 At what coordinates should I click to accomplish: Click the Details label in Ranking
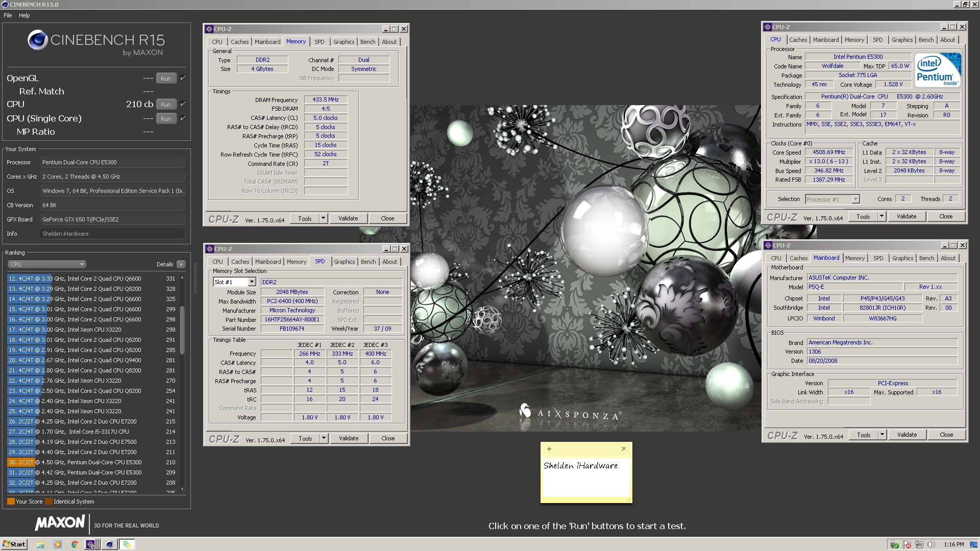tap(165, 264)
